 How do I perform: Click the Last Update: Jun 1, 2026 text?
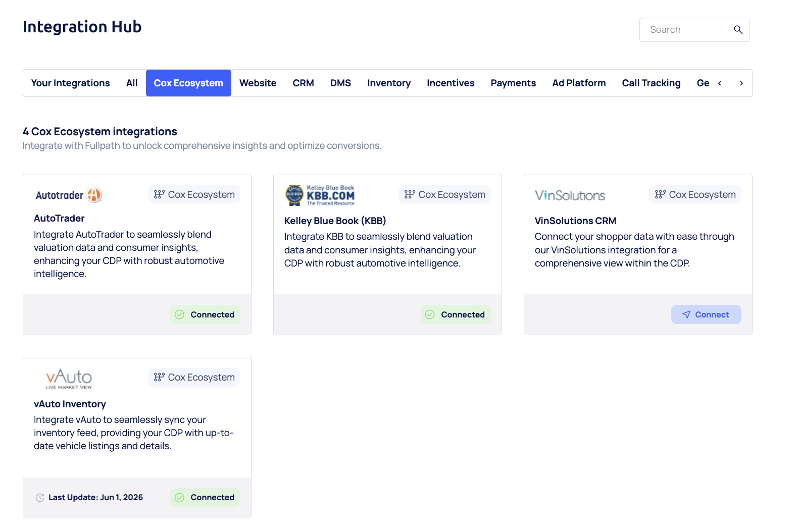click(96, 497)
